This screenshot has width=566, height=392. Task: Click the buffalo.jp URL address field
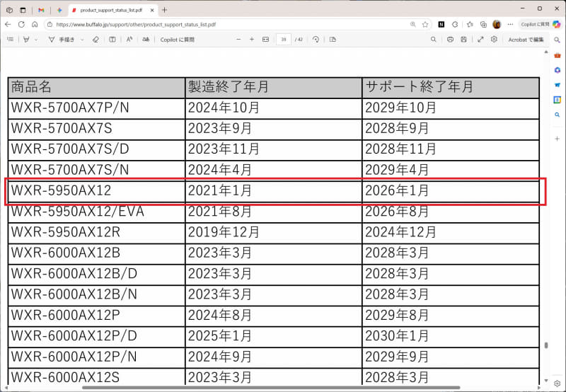(x=136, y=25)
